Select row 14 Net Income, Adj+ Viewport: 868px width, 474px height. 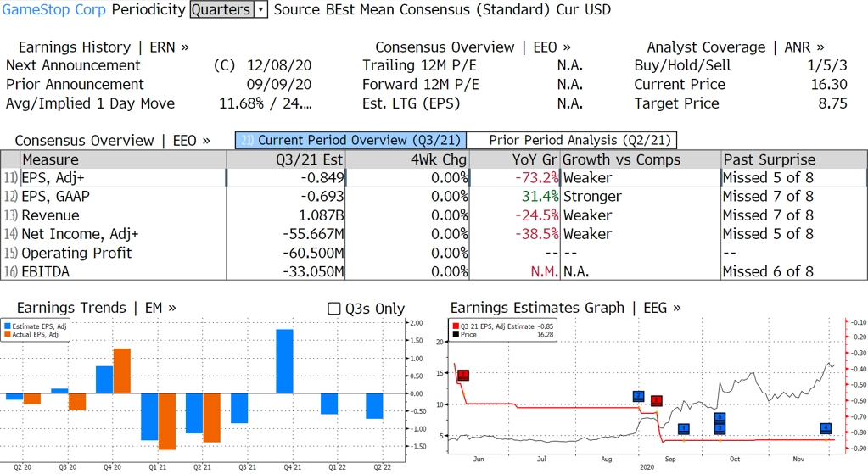[x=434, y=234]
